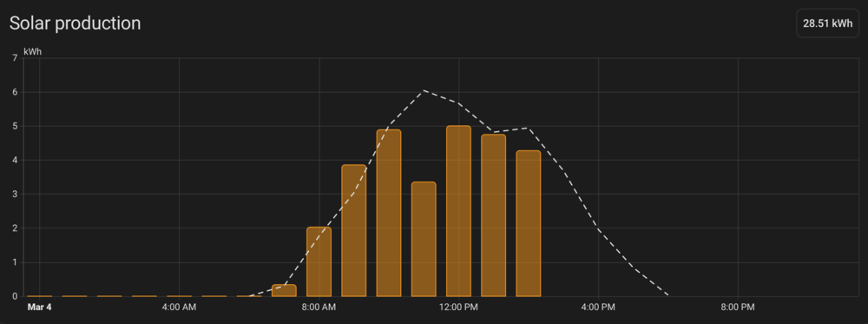Click the 4:00 PM axis label
Image resolution: width=868 pixels, height=324 pixels.
[x=598, y=307]
